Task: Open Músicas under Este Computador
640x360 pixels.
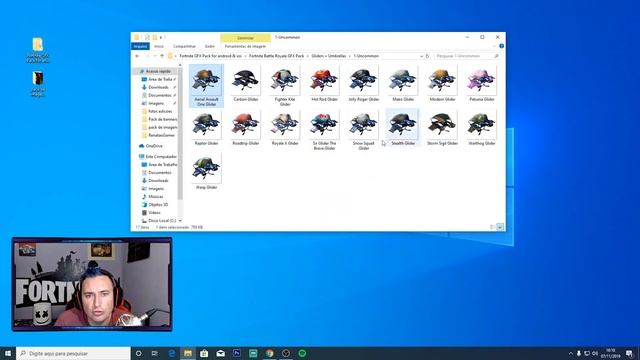Action: pos(156,197)
